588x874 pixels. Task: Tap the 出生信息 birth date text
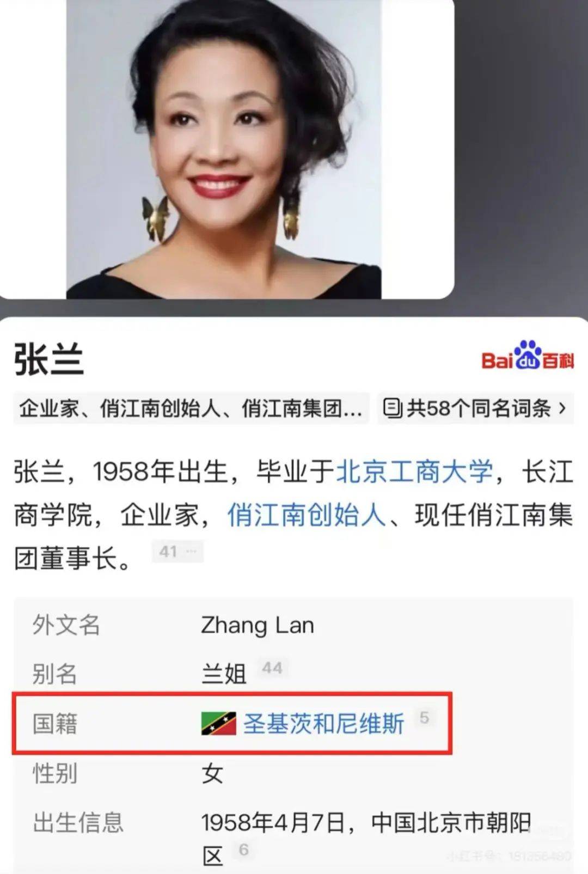273,823
